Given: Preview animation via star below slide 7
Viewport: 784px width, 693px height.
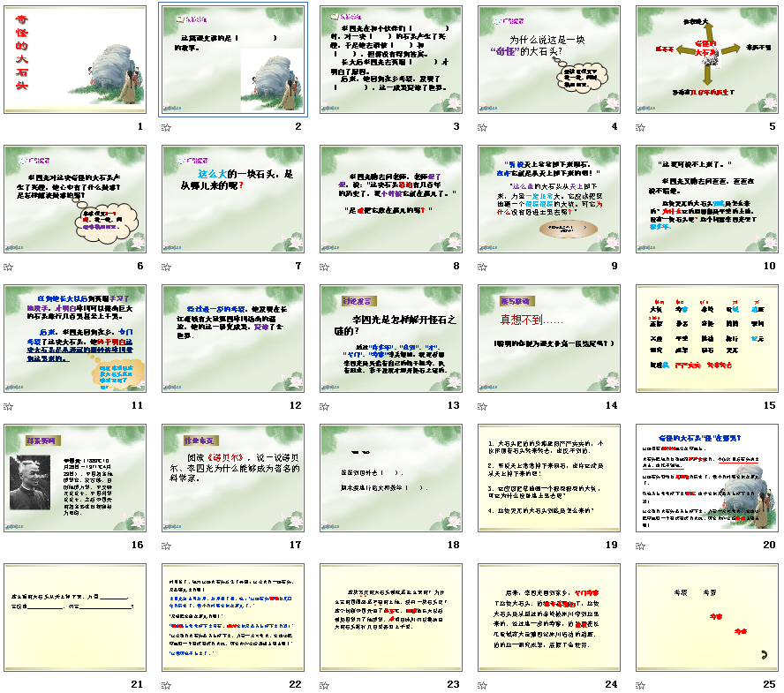Looking at the screenshot, I should (x=165, y=267).
